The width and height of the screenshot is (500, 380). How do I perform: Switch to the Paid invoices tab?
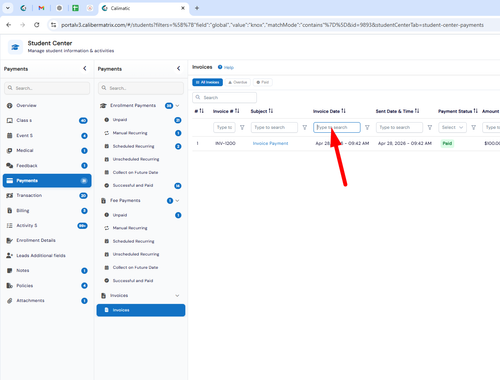click(x=263, y=82)
